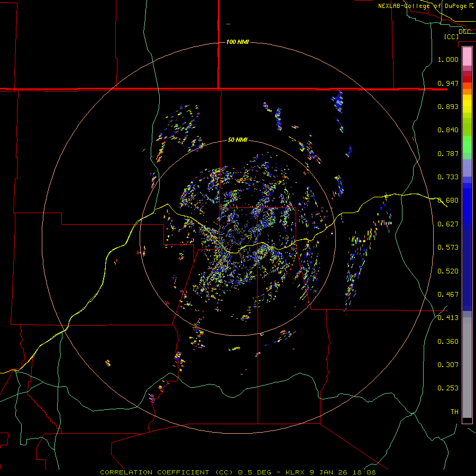Click the 100 NMI range ring label
The height and width of the screenshot is (476, 476).
pos(237,42)
